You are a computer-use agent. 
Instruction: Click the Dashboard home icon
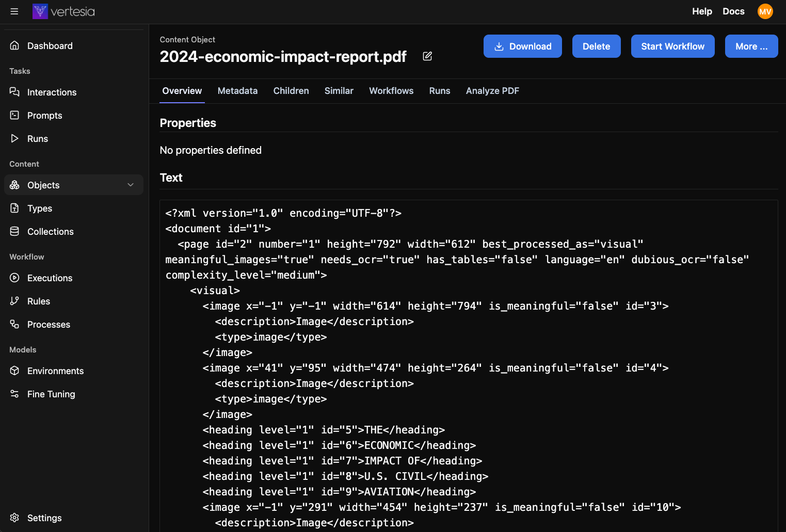14,45
